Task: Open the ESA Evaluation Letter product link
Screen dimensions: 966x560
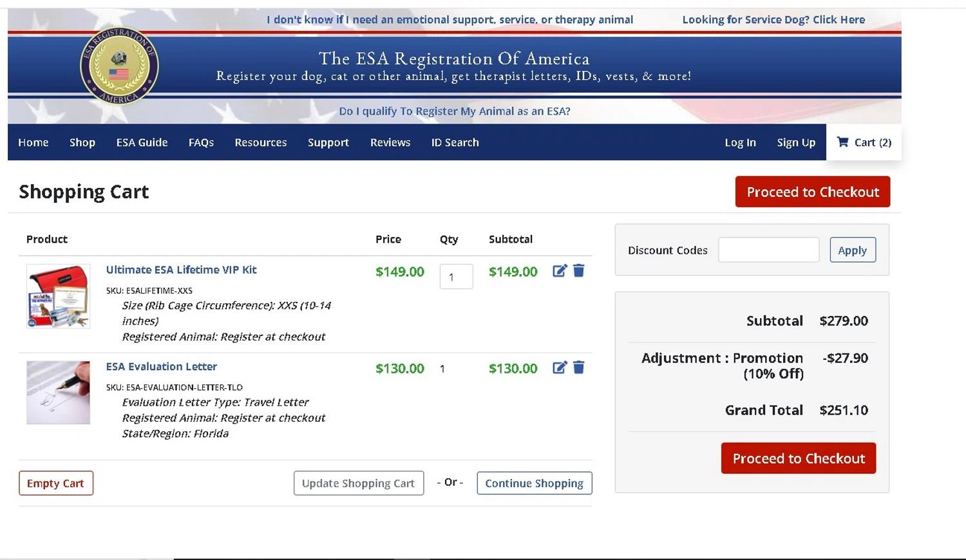Action: tap(161, 366)
